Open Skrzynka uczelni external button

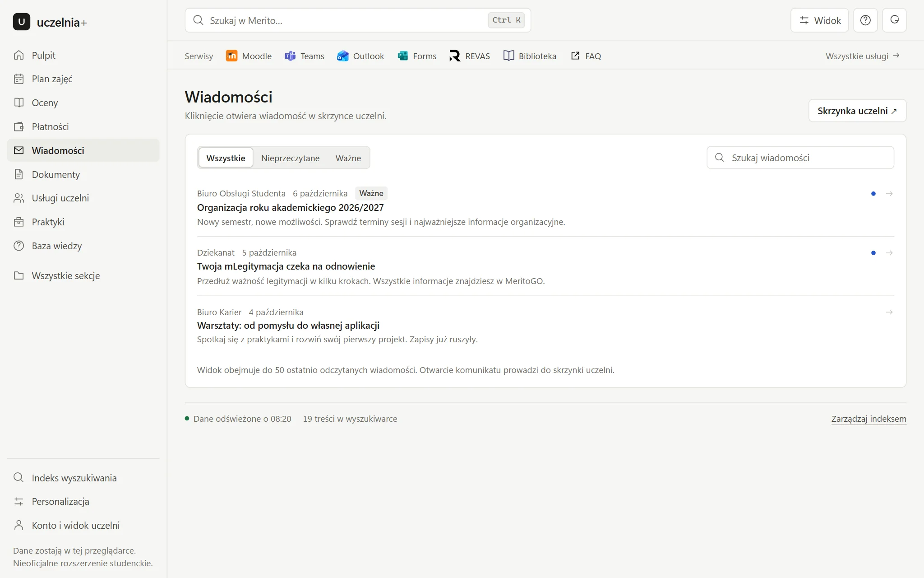point(857,111)
